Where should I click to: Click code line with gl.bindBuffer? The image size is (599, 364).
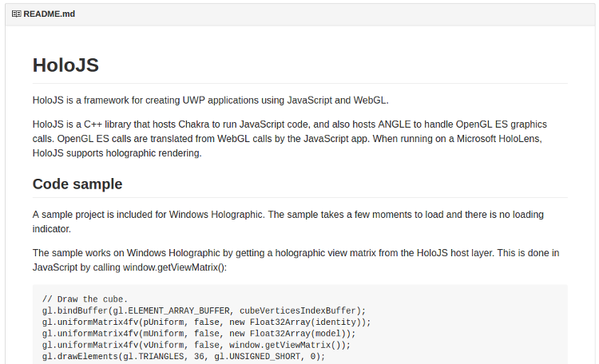(x=204, y=311)
